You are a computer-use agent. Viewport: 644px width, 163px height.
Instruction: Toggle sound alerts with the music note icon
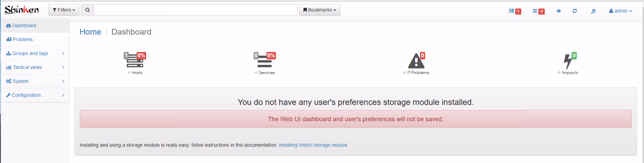(x=593, y=11)
